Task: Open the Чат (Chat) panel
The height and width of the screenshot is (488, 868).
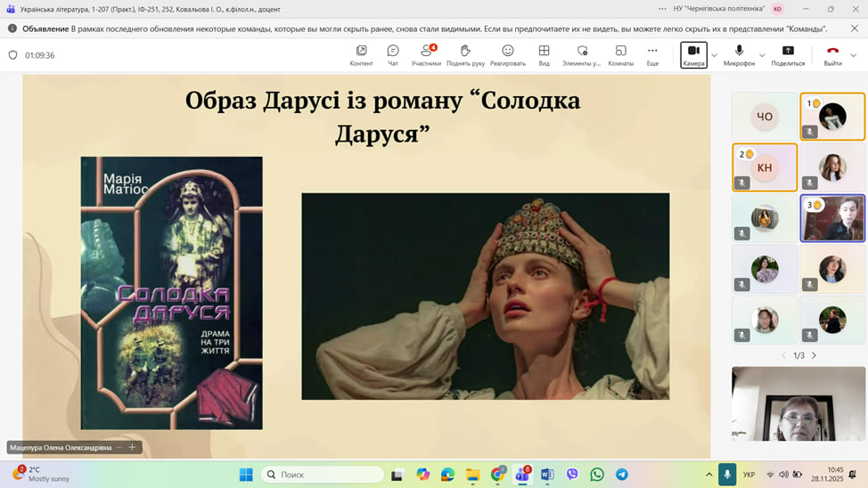Action: click(392, 54)
